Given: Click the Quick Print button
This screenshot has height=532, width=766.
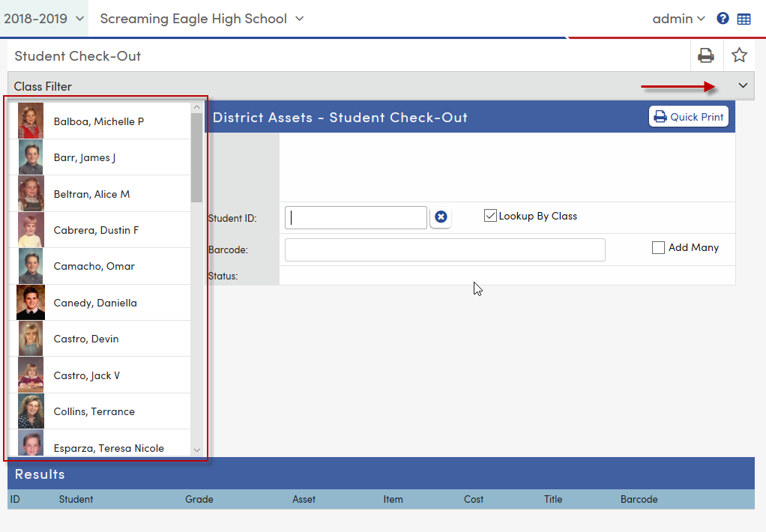Looking at the screenshot, I should click(688, 116).
